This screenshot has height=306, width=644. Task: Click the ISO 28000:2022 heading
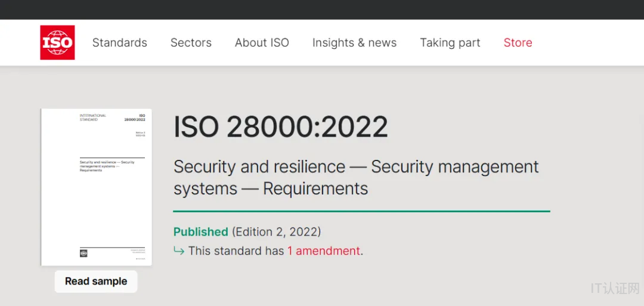tap(280, 127)
